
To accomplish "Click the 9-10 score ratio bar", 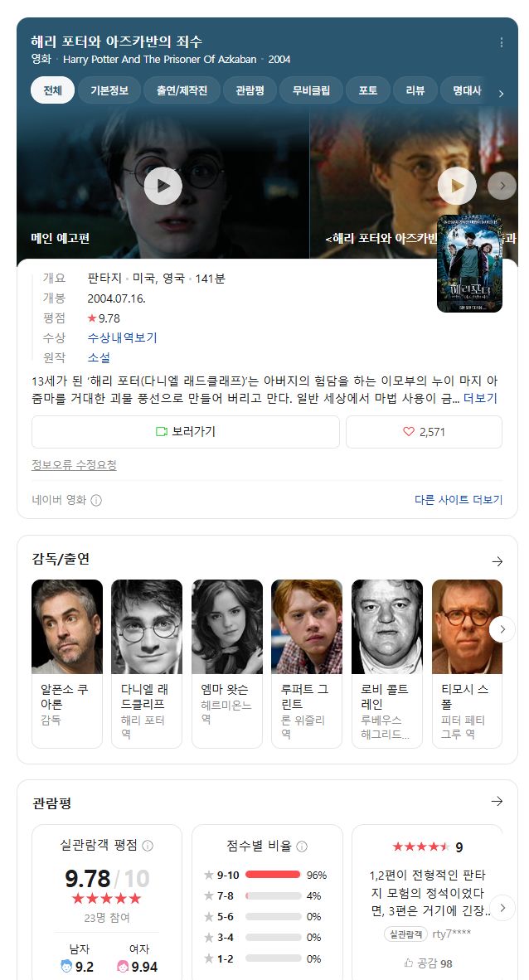I will coord(273,875).
